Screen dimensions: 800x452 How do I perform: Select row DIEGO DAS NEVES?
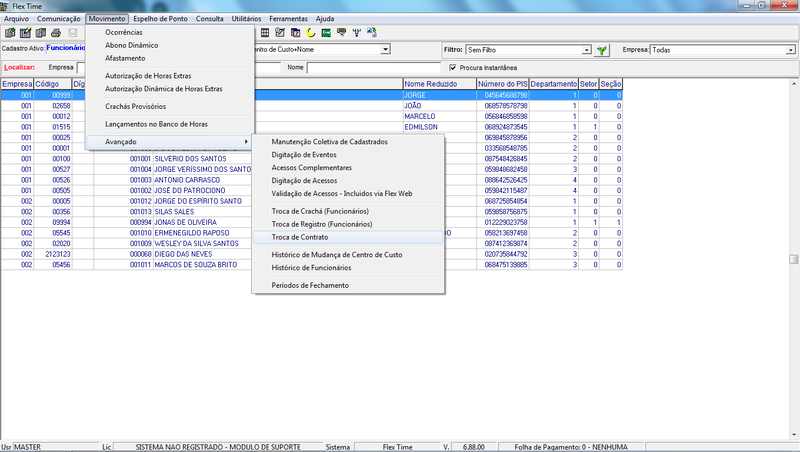coord(311,254)
